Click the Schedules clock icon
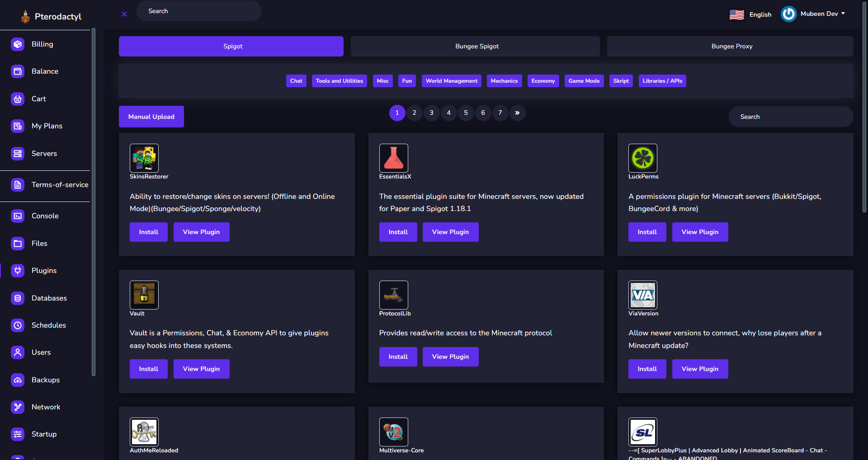868x460 pixels. (x=18, y=325)
